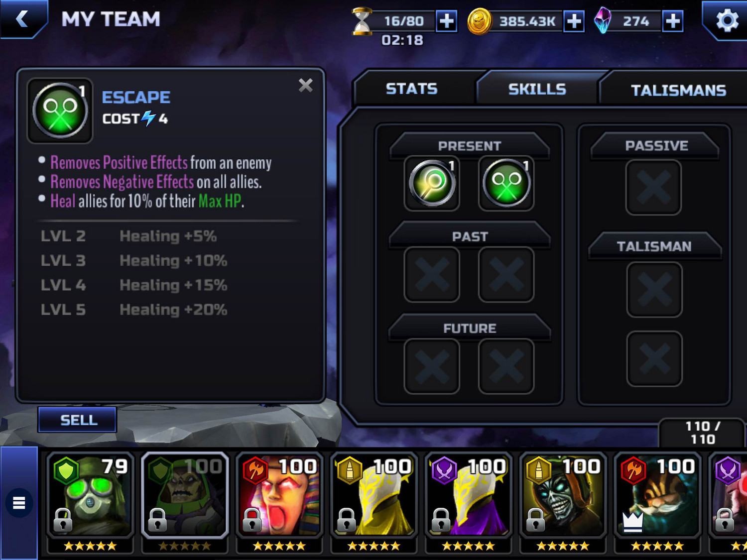Open the hamburger list menu at bottom-left
Image resolution: width=747 pixels, height=560 pixels.
click(x=19, y=503)
